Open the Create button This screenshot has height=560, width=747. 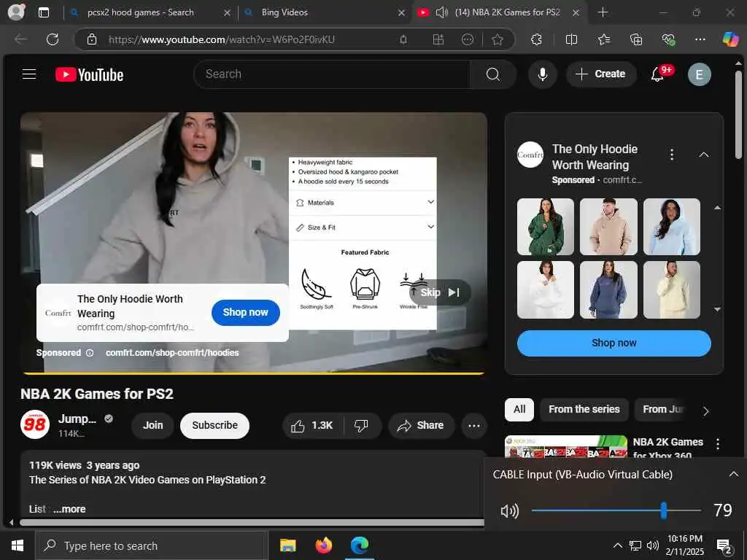pyautogui.click(x=601, y=74)
